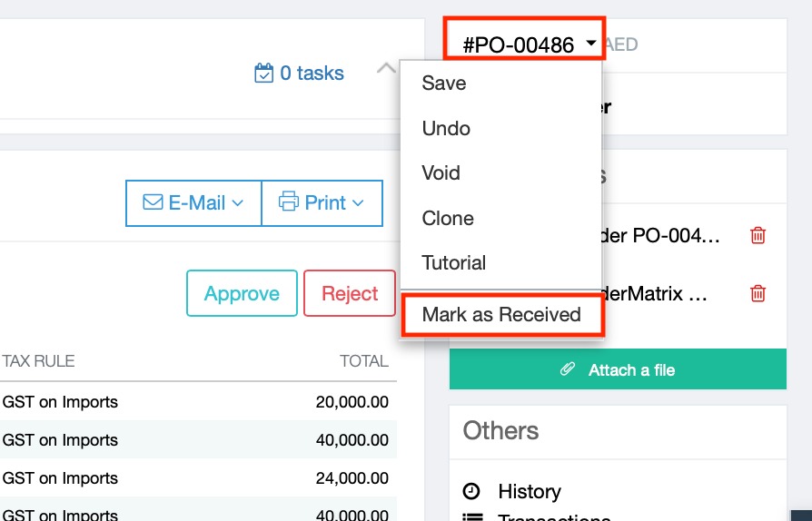Viewport: 812px width, 521px height.
Task: Click the envelope icon on E-Mail button
Action: [153, 203]
